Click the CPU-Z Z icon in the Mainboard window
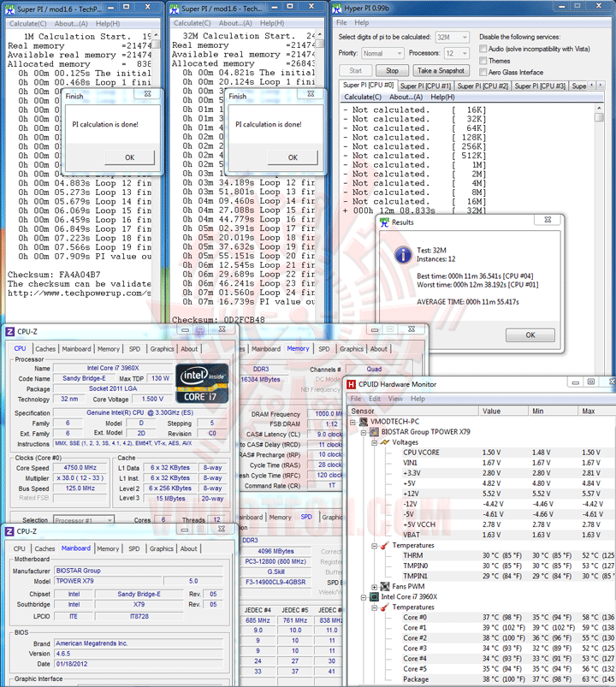Image resolution: width=616 pixels, height=687 pixels. (x=9, y=531)
